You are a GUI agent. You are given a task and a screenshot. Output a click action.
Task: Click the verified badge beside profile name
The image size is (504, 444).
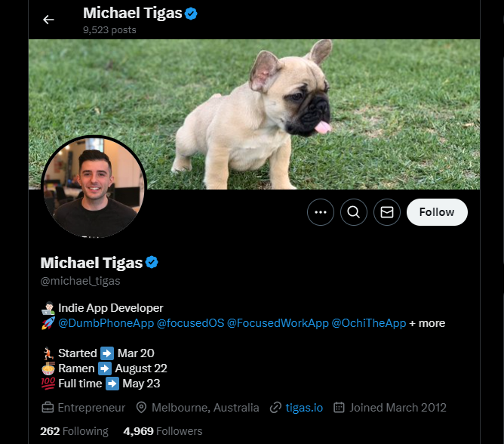coord(152,263)
